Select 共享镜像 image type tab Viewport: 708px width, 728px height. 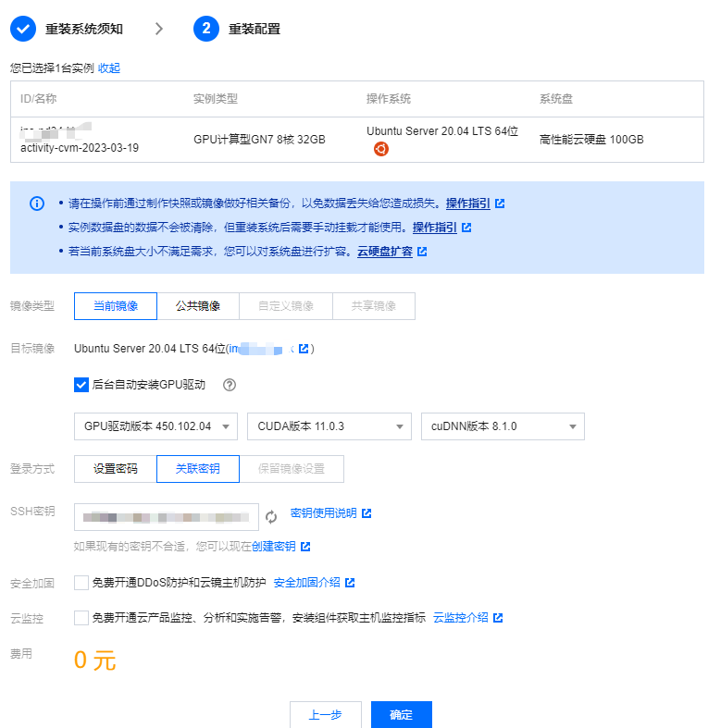point(374,306)
